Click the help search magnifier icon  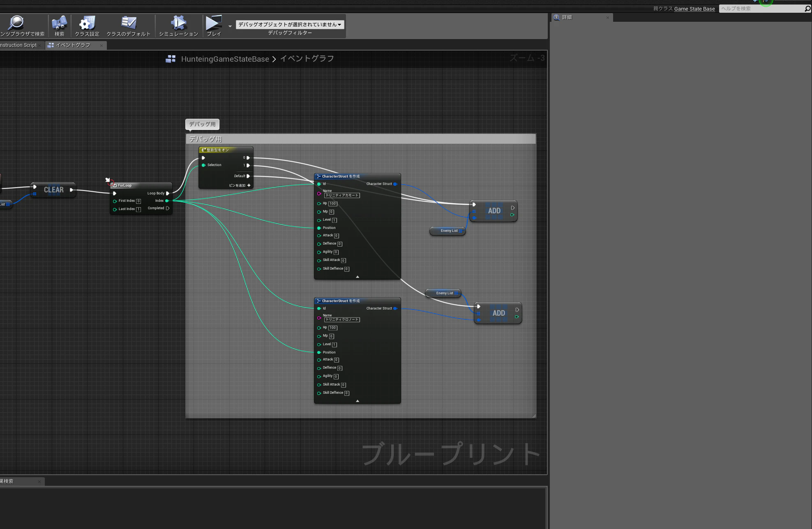coord(807,9)
